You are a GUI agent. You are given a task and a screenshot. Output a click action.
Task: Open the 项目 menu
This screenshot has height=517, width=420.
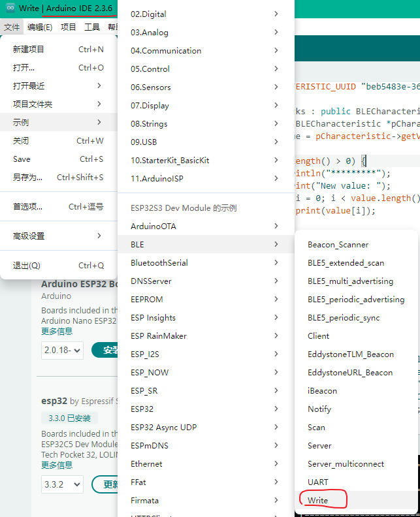pyautogui.click(x=69, y=27)
